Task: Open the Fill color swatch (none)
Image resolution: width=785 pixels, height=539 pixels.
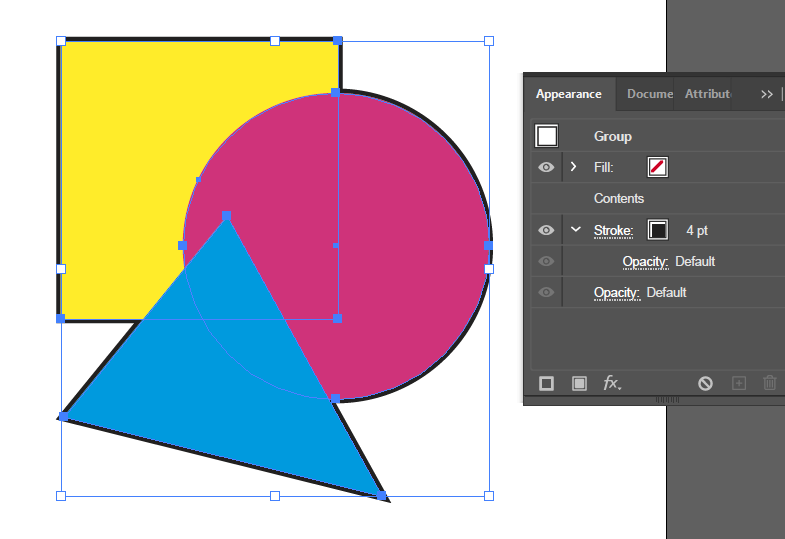Action: point(657,167)
